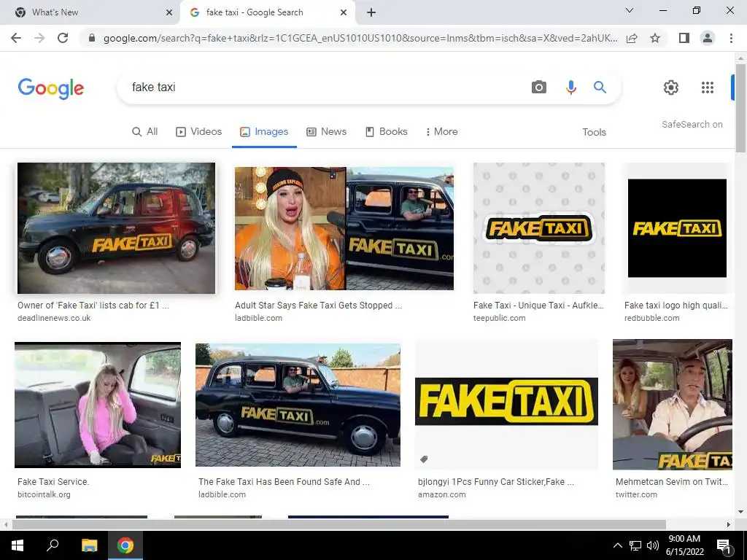Click the product tag icon on amazon result
This screenshot has height=560, width=747.
pos(424,459)
